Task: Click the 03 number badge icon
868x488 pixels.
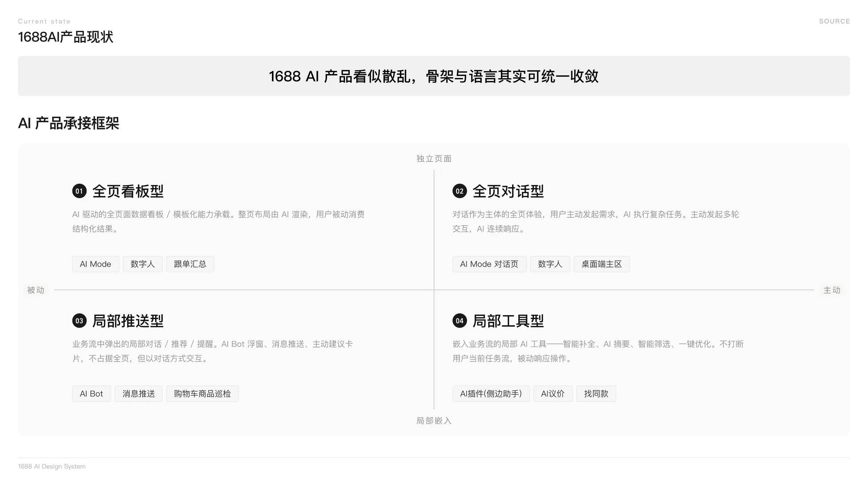Action: click(79, 321)
